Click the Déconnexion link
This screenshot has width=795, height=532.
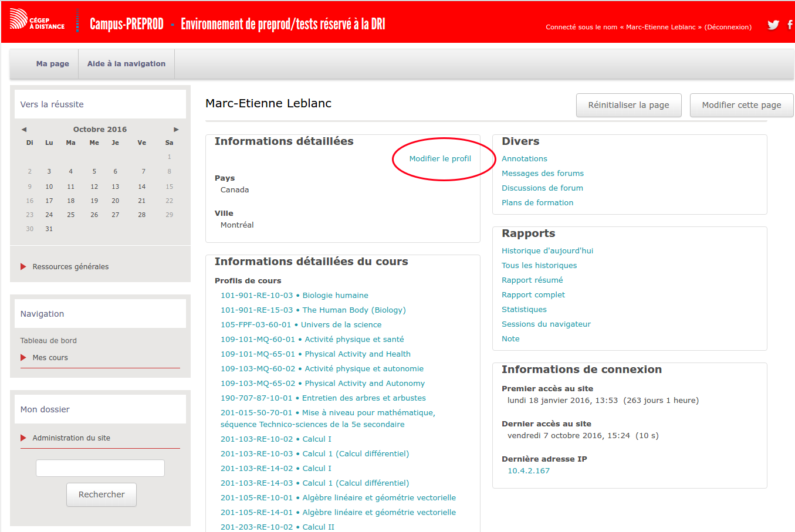point(728,27)
